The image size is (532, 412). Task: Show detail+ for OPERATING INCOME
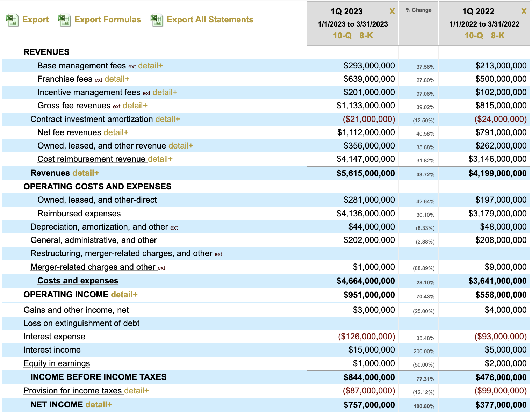pos(124,295)
